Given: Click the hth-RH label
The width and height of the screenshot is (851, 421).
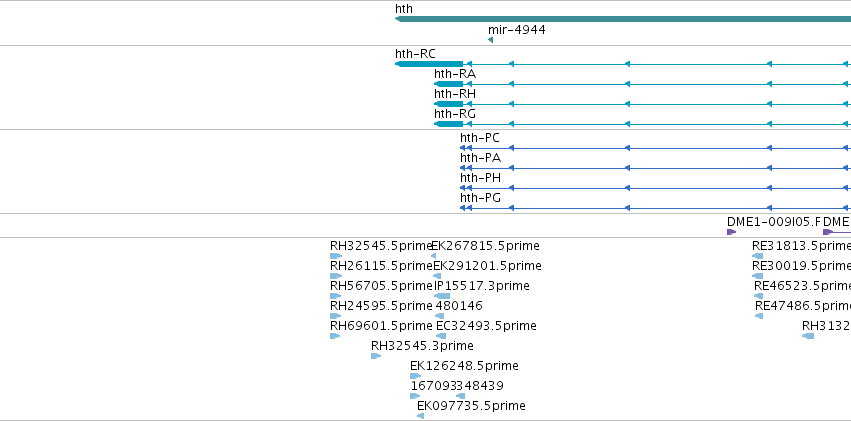Looking at the screenshot, I should [x=455, y=94].
